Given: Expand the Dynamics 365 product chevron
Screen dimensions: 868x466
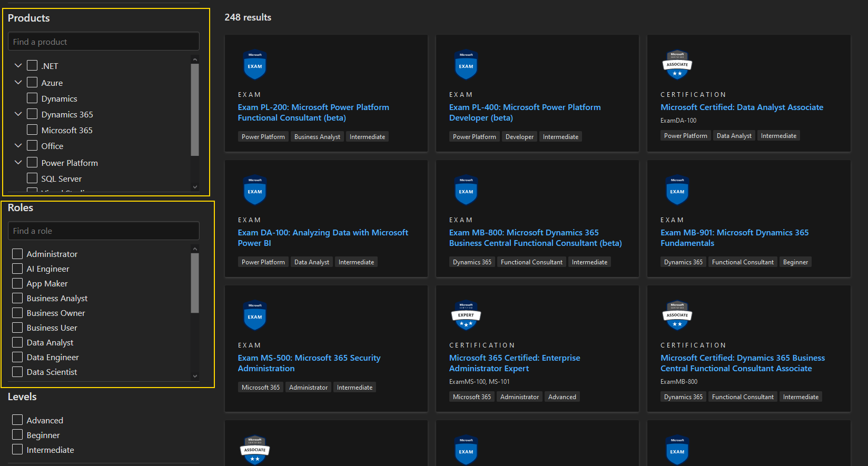Looking at the screenshot, I should pyautogui.click(x=18, y=114).
